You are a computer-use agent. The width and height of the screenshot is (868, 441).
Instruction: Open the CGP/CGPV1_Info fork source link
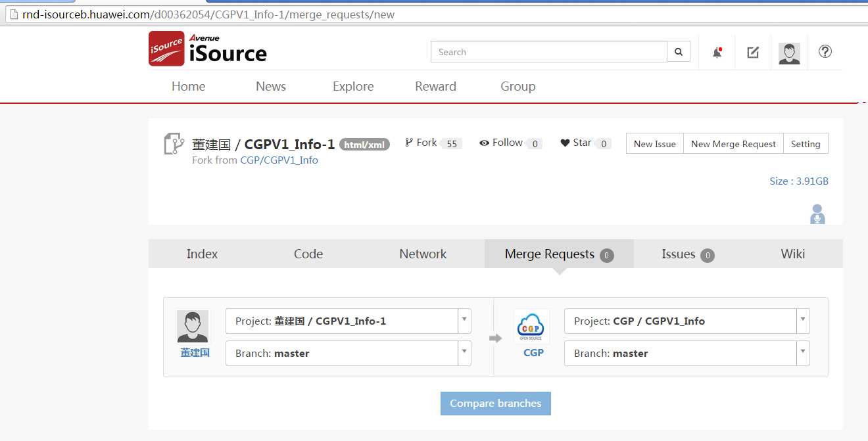tap(279, 160)
